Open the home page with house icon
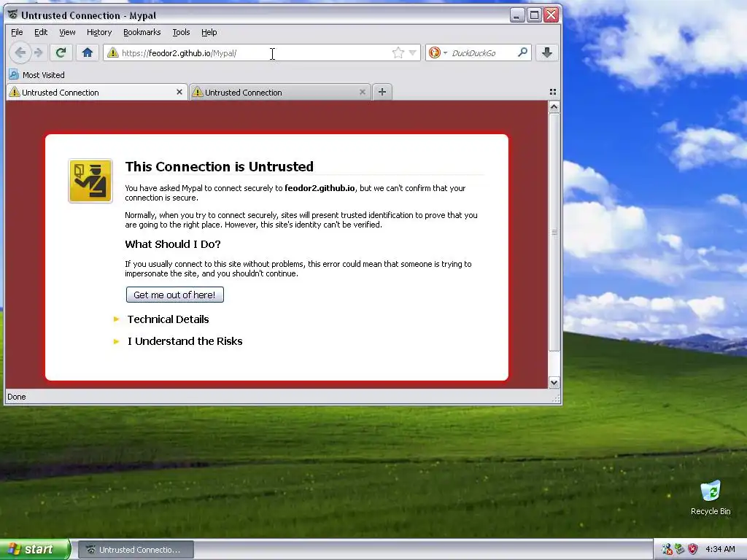 point(88,52)
